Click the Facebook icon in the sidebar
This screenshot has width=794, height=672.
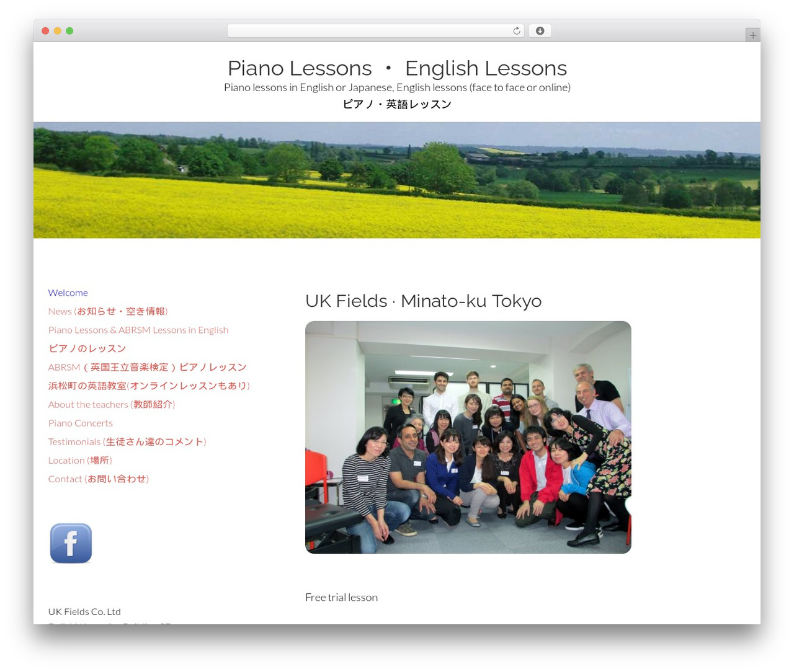71,543
